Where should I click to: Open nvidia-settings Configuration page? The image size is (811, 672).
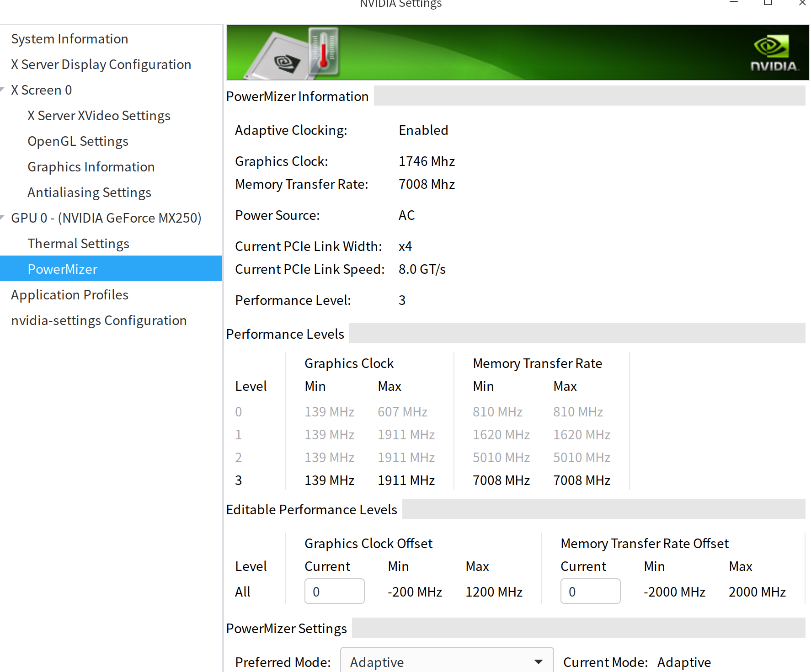(x=99, y=320)
